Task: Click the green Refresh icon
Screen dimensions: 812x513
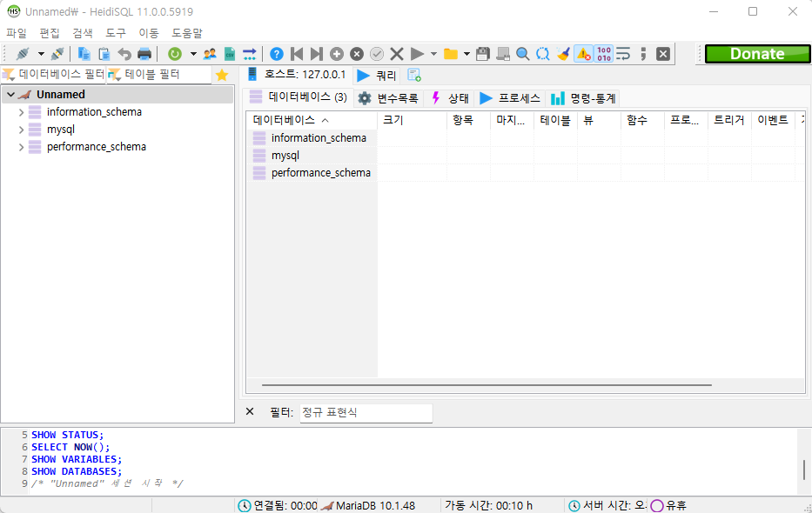Action: coord(175,54)
